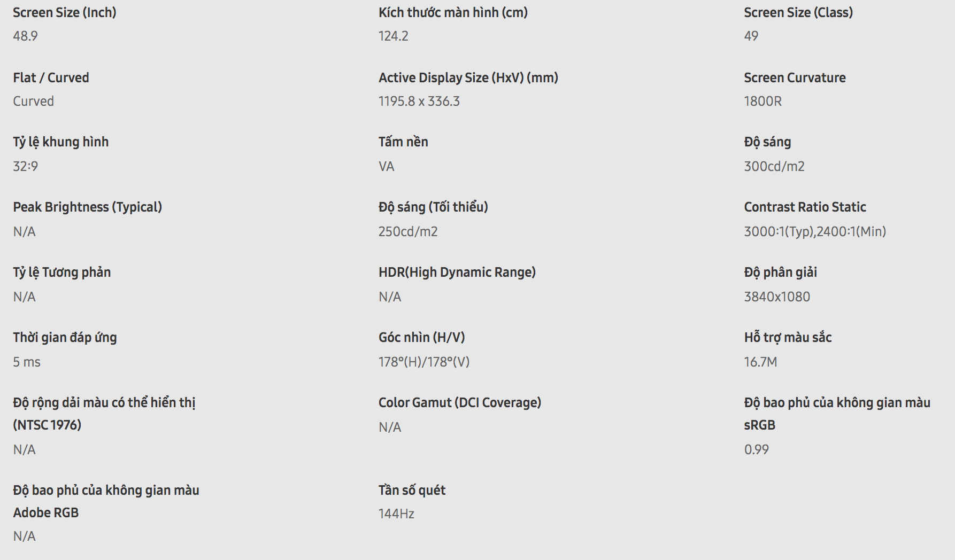Select the 48.9 screen size value
955x560 pixels.
(x=25, y=36)
